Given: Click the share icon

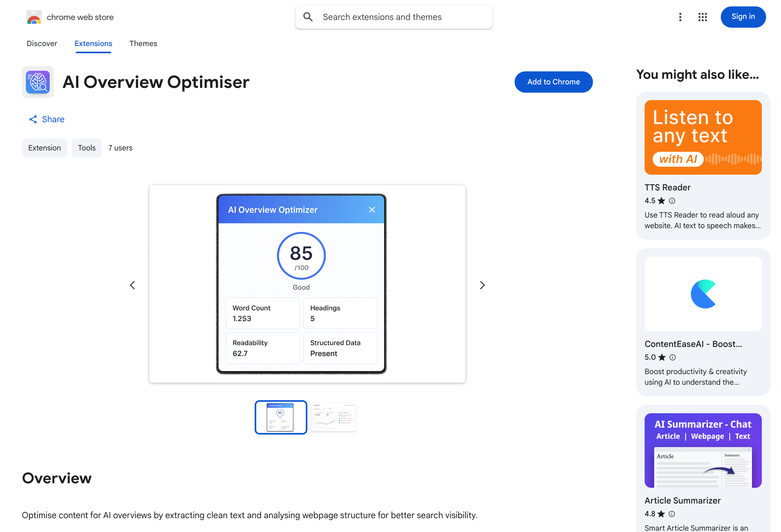Looking at the screenshot, I should [33, 119].
